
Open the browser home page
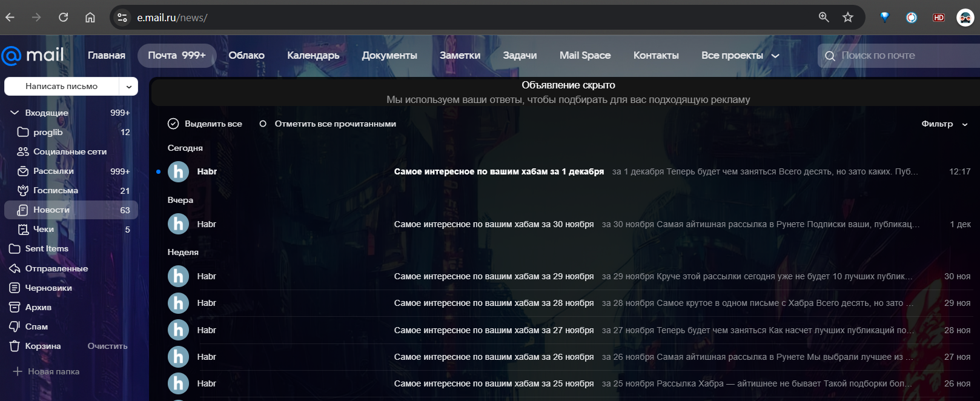pos(90,18)
